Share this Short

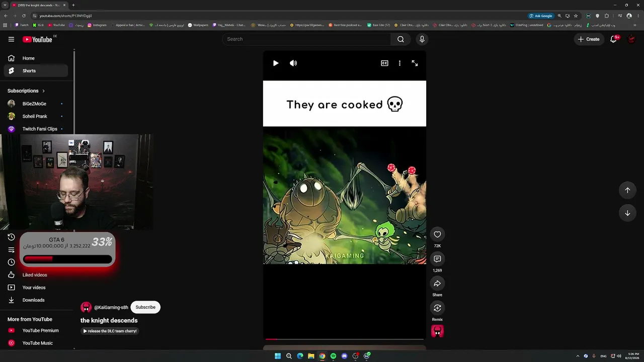tap(437, 284)
